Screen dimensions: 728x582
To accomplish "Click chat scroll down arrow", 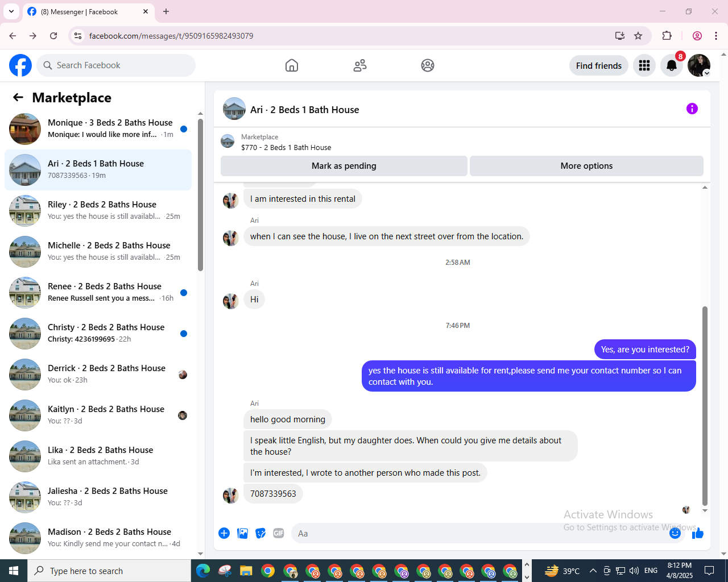I will click(x=705, y=510).
